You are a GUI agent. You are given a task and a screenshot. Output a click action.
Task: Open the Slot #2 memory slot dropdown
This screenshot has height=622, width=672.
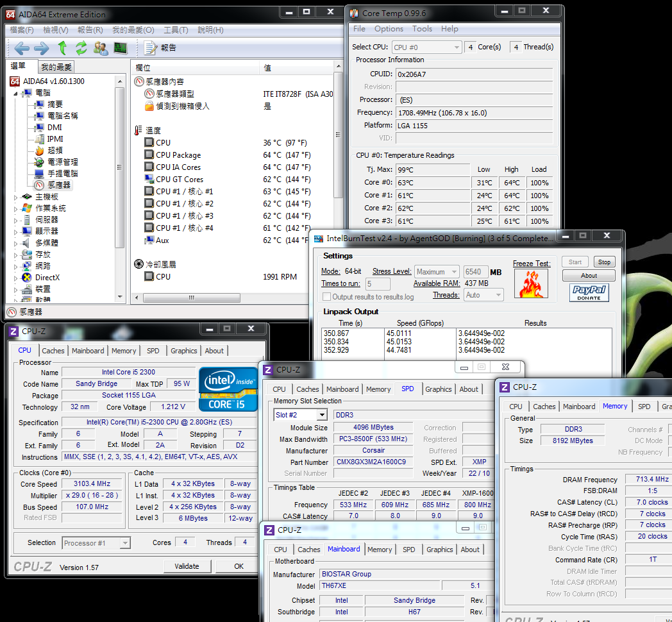[321, 414]
